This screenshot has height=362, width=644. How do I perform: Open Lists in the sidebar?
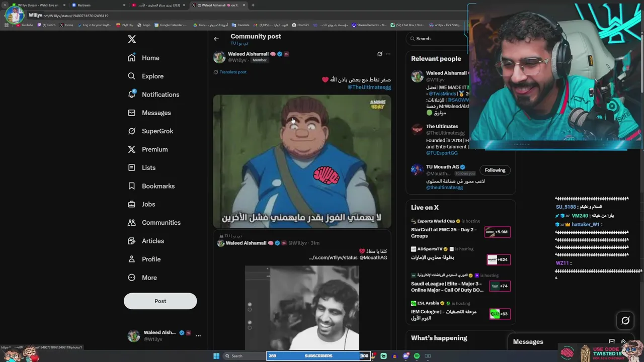point(141,167)
